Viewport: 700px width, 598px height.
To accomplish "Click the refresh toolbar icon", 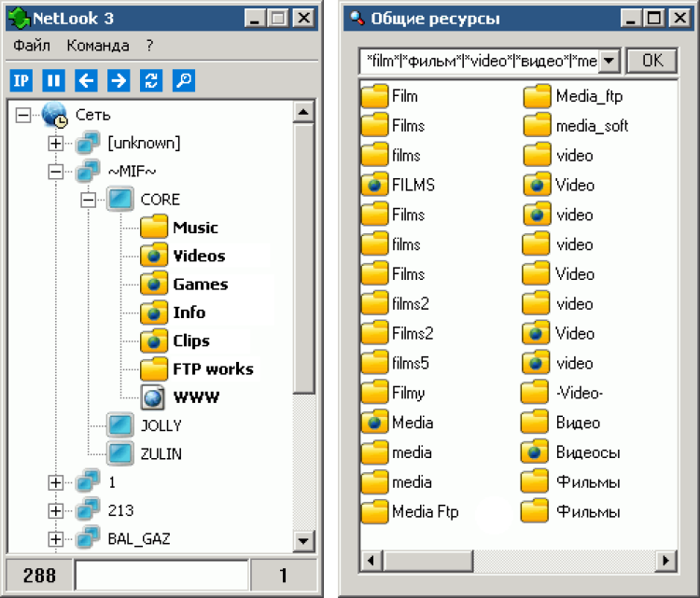I will (151, 80).
